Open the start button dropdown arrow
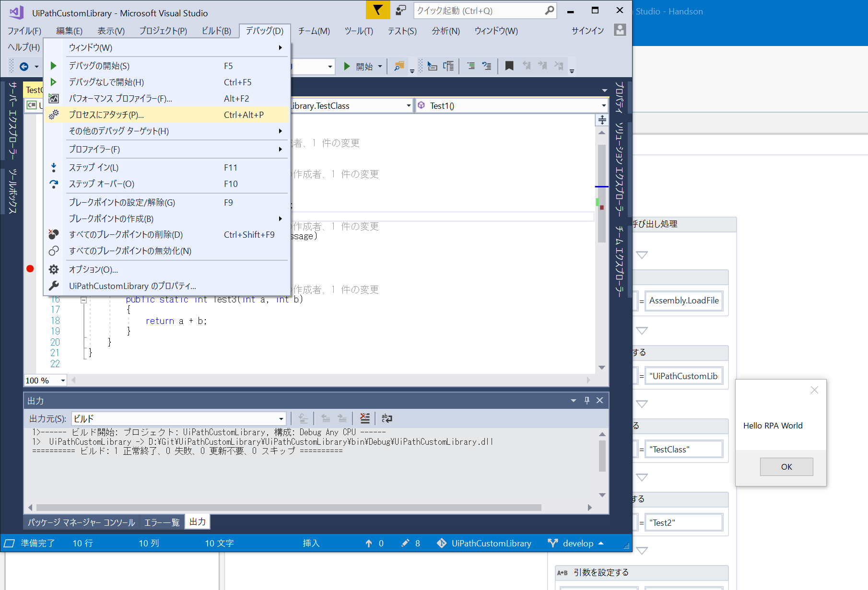The width and height of the screenshot is (868, 590). (380, 66)
